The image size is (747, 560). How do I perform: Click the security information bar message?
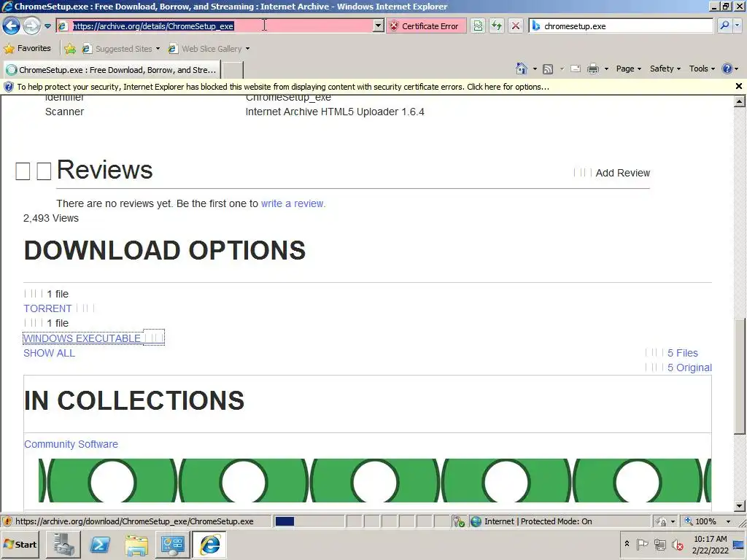pos(283,87)
